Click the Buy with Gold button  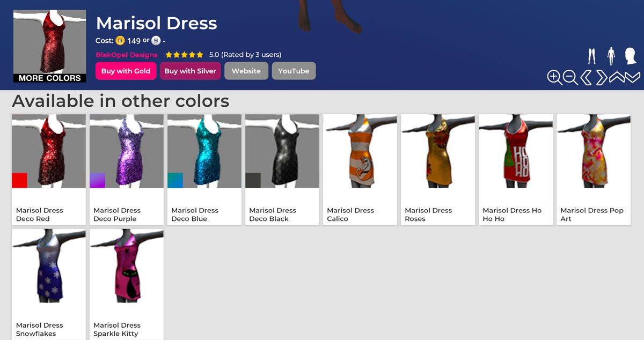pos(126,71)
